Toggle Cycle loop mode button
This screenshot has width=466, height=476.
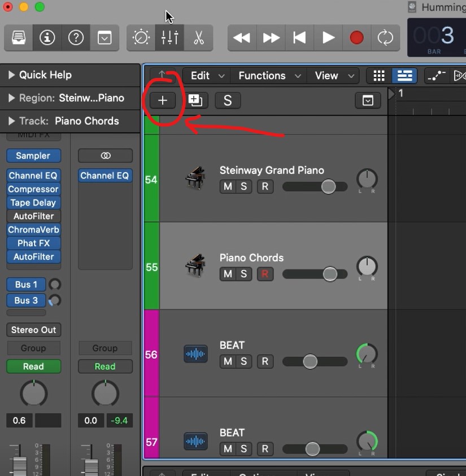tap(385, 38)
